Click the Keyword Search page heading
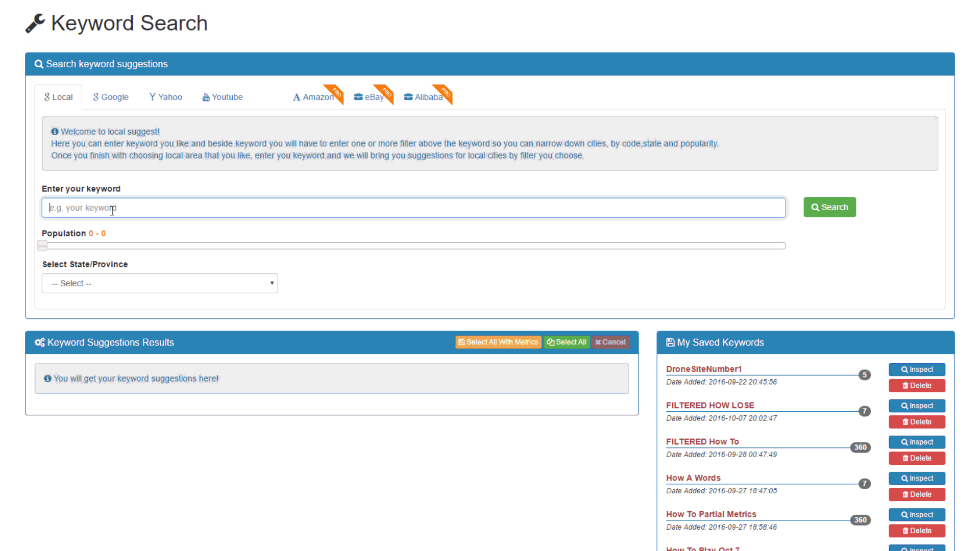This screenshot has width=980, height=551. (x=129, y=23)
